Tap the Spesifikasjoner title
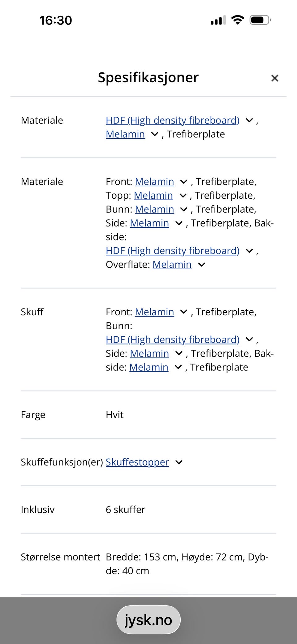 coord(148,78)
